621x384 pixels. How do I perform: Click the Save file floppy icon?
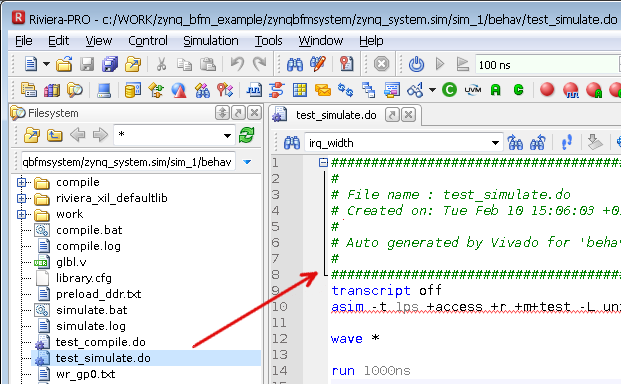click(x=87, y=64)
